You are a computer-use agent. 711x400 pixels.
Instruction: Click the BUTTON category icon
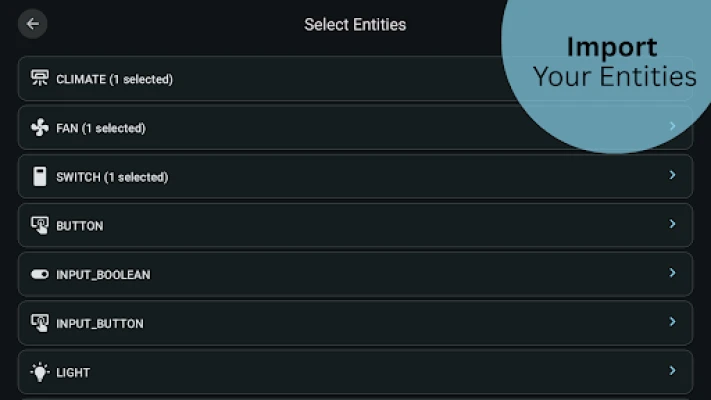40,226
